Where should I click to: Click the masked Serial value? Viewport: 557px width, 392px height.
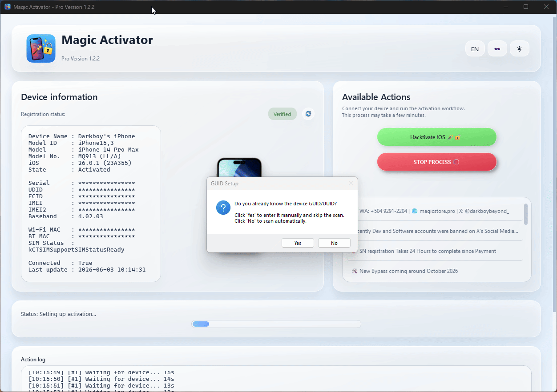107,183
